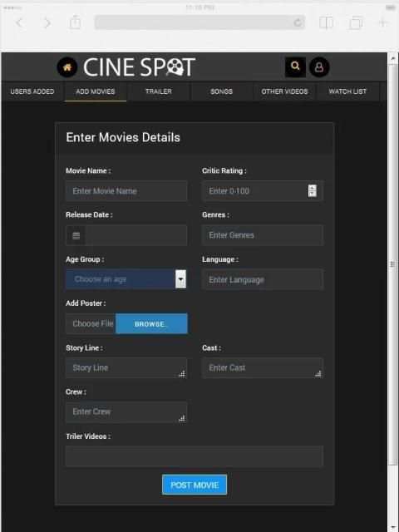Switch to the Users Added tab
The height and width of the screenshot is (532, 399).
click(32, 91)
